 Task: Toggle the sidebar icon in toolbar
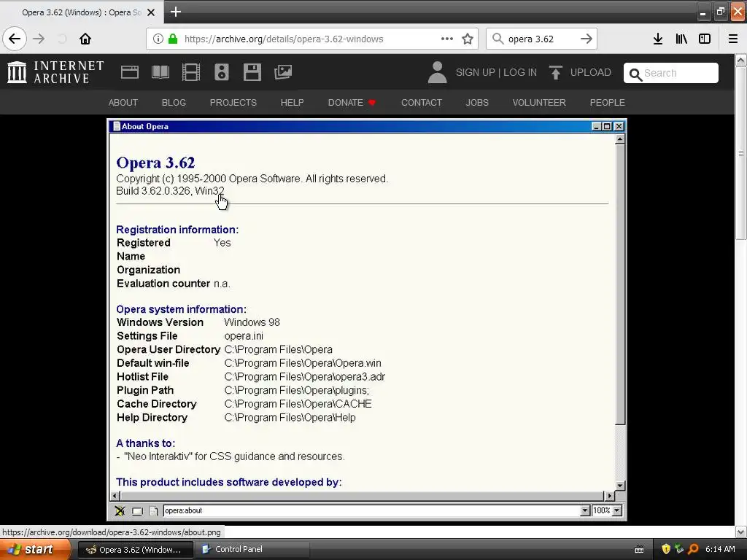(705, 39)
